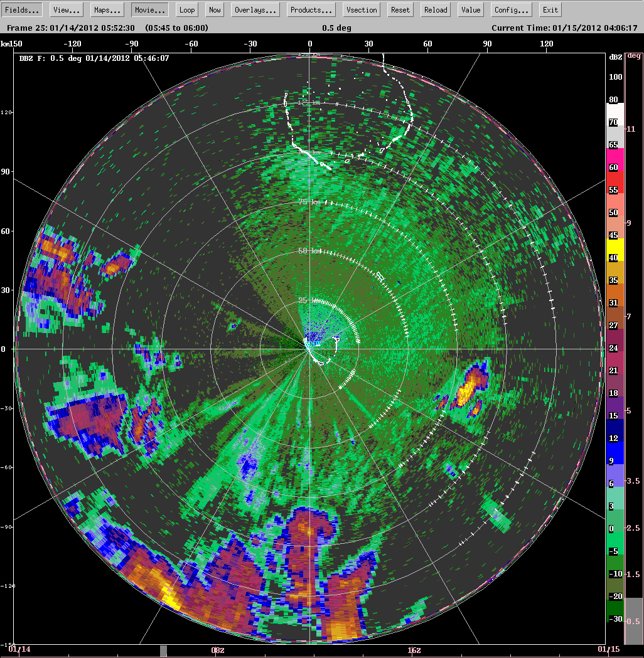Click the Movie... button
The width and height of the screenshot is (644, 658).
[149, 10]
